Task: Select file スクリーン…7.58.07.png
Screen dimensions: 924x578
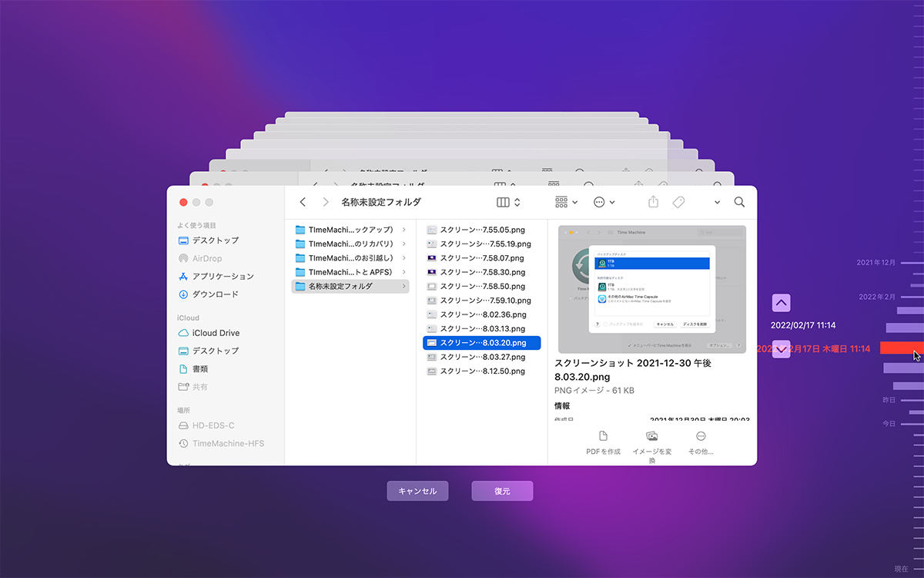Action: [x=482, y=258]
